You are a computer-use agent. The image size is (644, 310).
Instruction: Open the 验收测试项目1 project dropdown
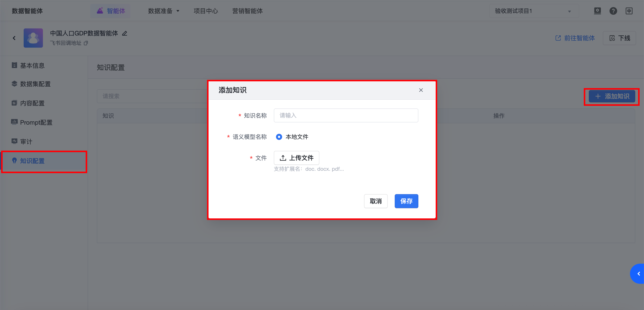pos(534,11)
